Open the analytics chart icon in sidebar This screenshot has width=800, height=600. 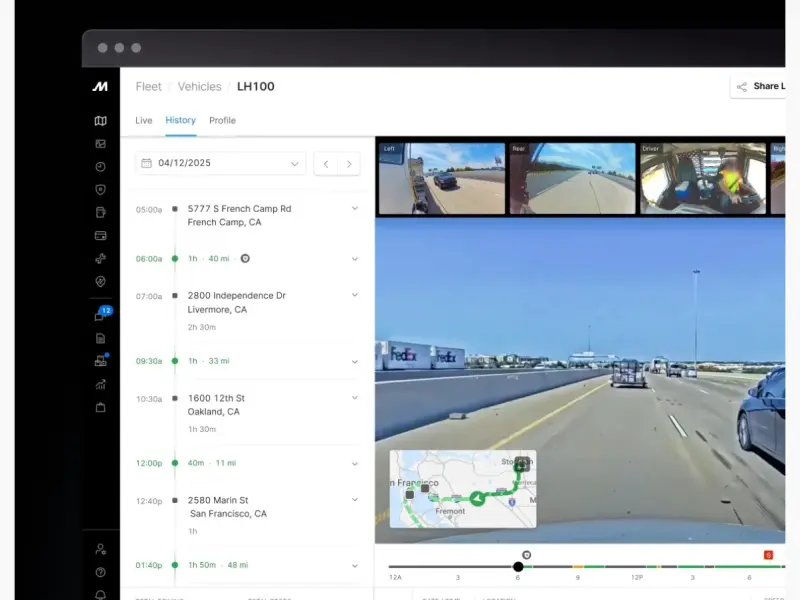click(100, 384)
